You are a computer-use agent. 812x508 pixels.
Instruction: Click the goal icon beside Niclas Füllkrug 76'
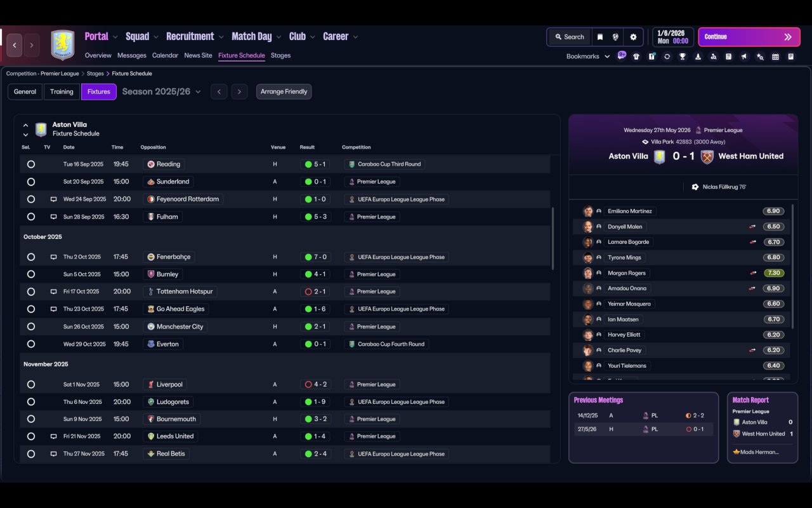695,187
